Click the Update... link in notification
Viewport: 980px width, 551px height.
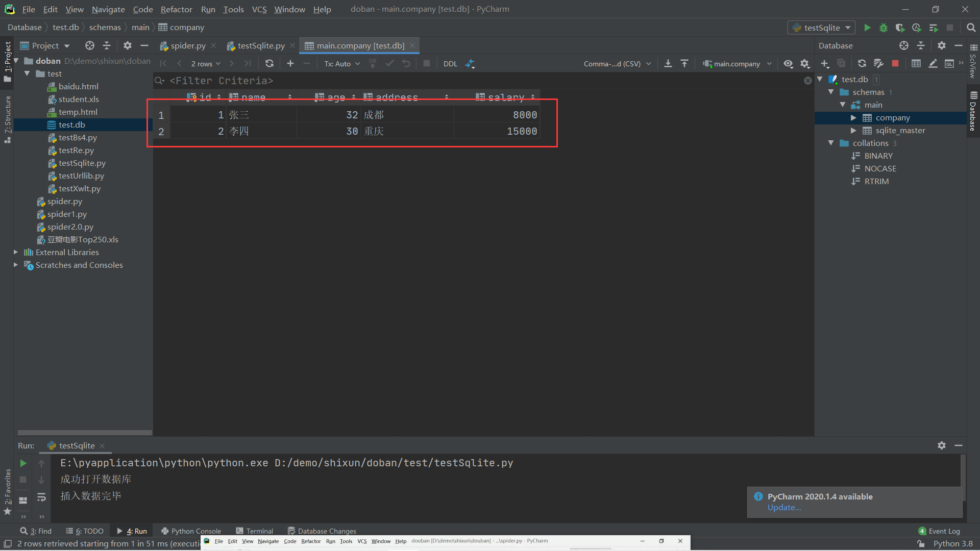point(784,507)
